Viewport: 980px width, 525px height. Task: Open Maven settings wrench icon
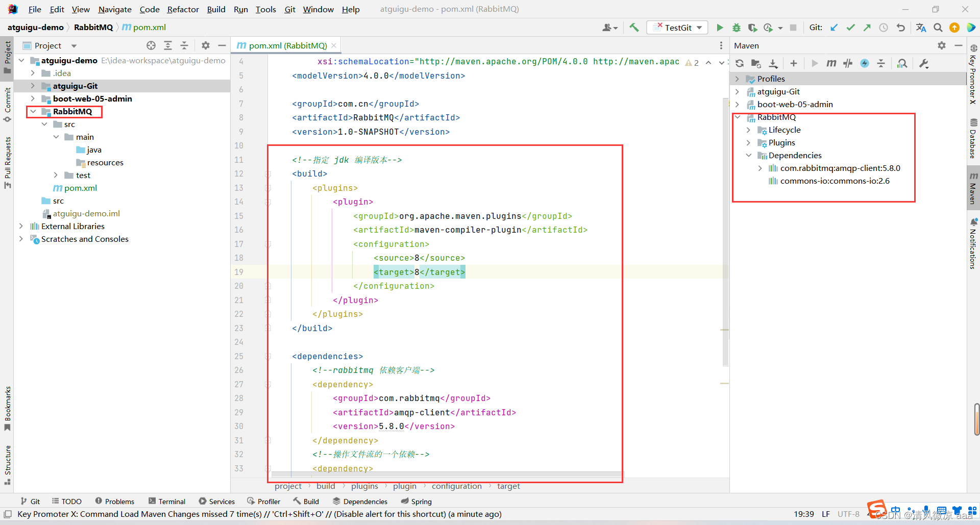(924, 63)
